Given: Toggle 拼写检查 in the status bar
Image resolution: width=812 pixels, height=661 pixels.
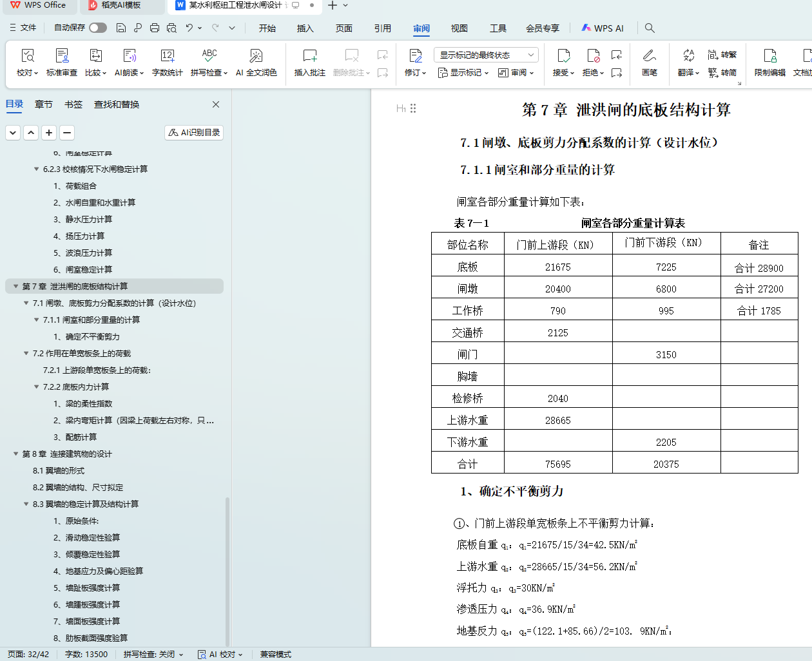Looking at the screenshot, I should [x=153, y=654].
